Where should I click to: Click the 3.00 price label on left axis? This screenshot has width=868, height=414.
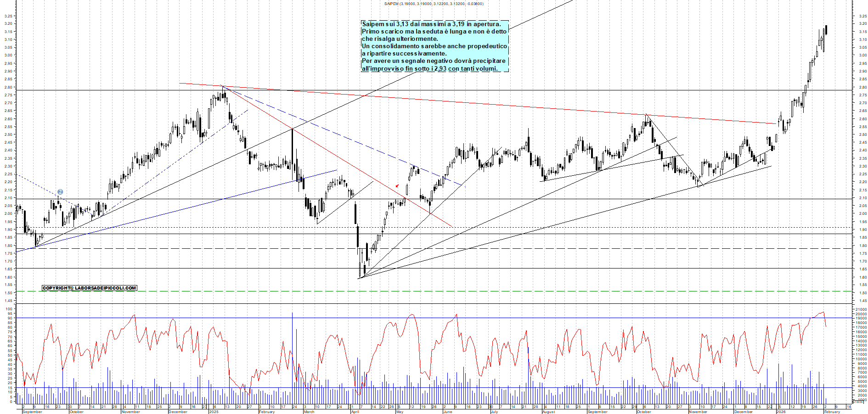pos(8,56)
